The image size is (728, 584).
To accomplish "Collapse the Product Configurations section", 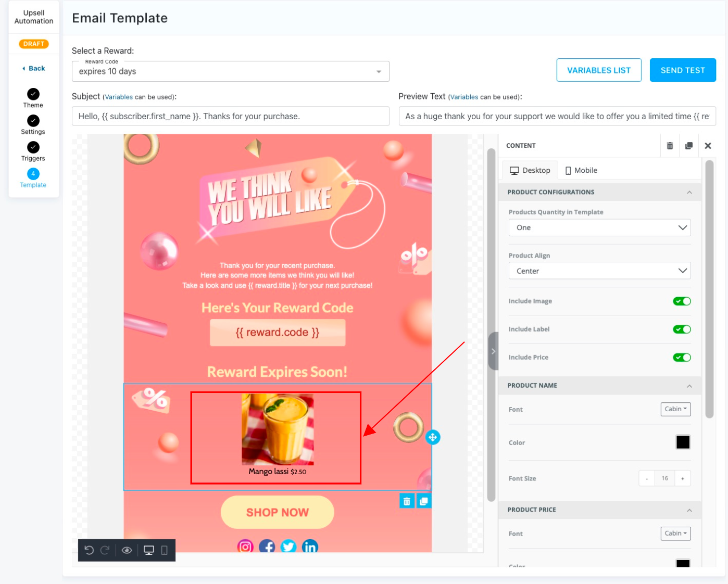I will pyautogui.click(x=689, y=192).
